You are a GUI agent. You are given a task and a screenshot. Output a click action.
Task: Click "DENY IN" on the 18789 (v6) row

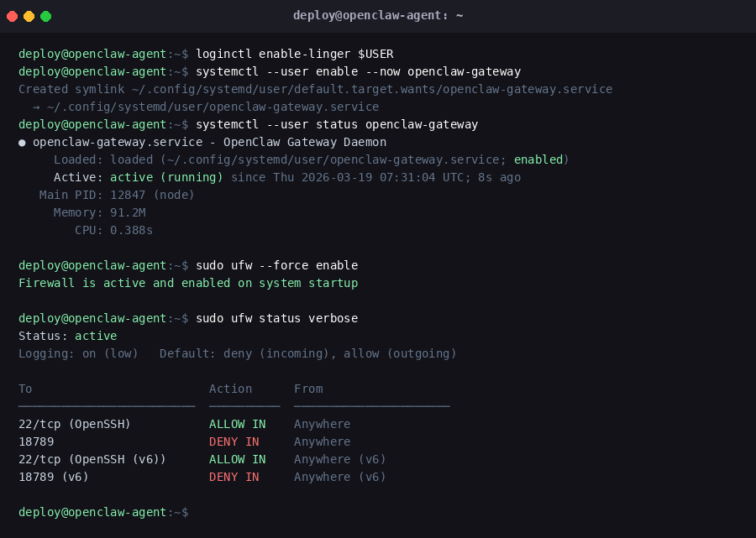[234, 477]
